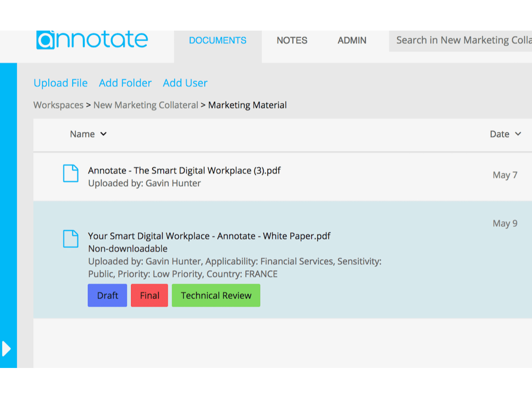The width and height of the screenshot is (532, 399).
Task: Open Annotate - The Smart Digital Workplace (3).pdf
Action: pyautogui.click(x=184, y=170)
